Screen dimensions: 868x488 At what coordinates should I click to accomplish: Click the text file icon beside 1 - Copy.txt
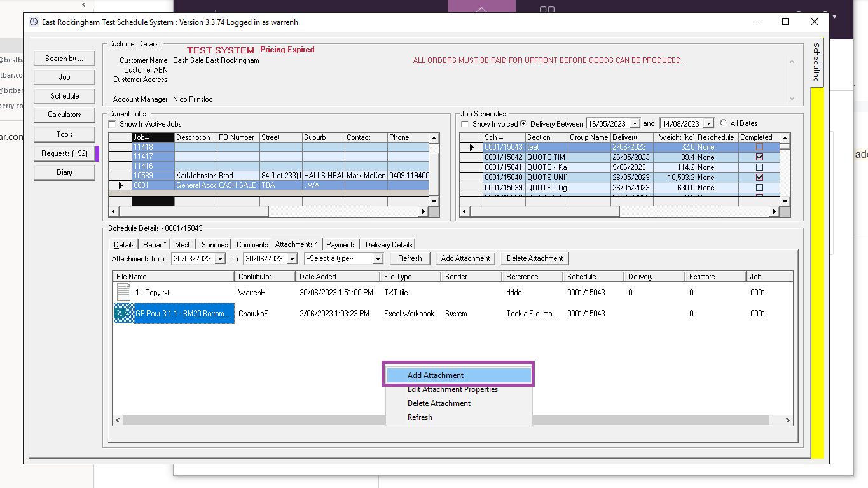pos(123,292)
